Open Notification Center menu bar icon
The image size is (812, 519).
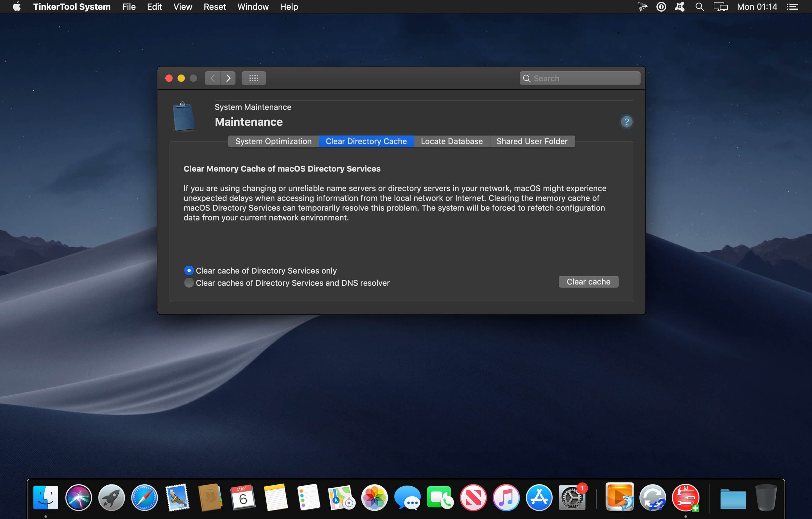[792, 7]
